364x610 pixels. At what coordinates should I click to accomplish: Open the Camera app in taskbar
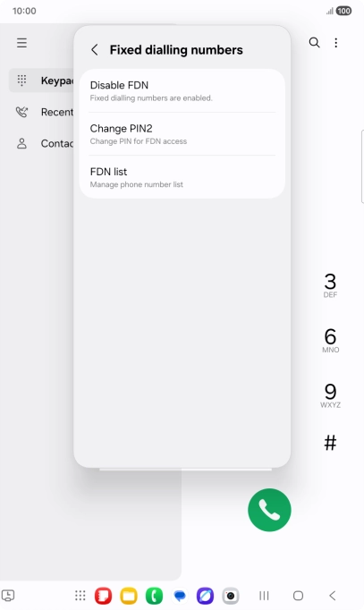[x=231, y=596]
